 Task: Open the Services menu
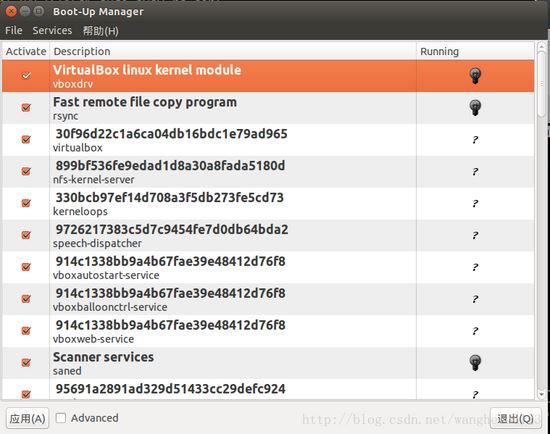(52, 31)
